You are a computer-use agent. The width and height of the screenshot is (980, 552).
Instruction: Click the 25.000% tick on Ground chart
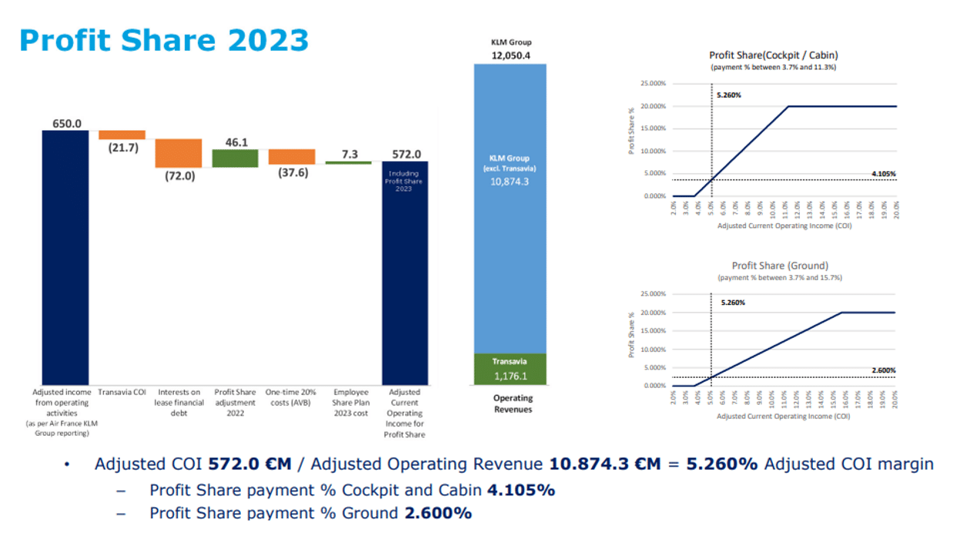[x=653, y=295]
